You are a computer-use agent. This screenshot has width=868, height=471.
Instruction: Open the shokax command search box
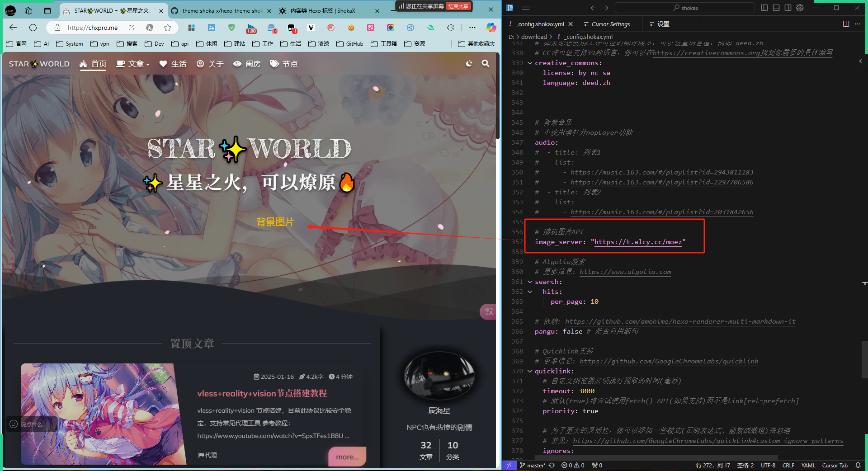pos(685,8)
